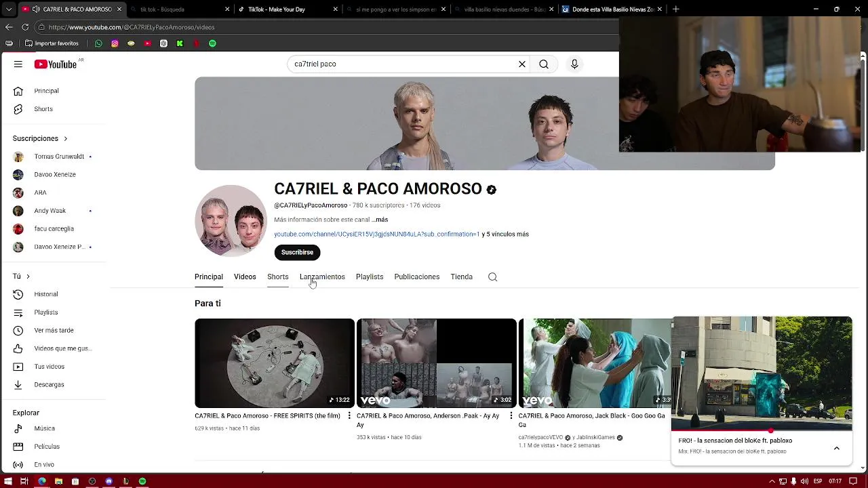Switch to the Tienda channel tab
Viewport: 868px width, 488px height.
[461, 277]
